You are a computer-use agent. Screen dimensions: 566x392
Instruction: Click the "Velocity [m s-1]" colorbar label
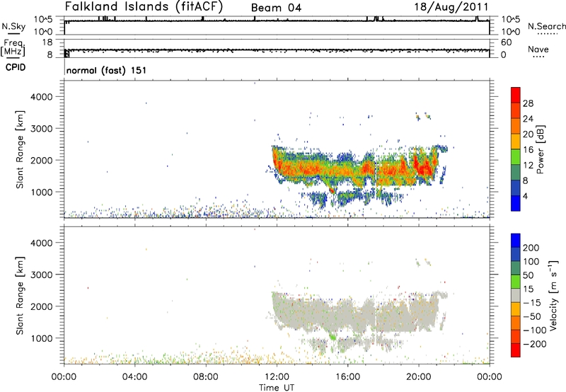click(x=553, y=295)
